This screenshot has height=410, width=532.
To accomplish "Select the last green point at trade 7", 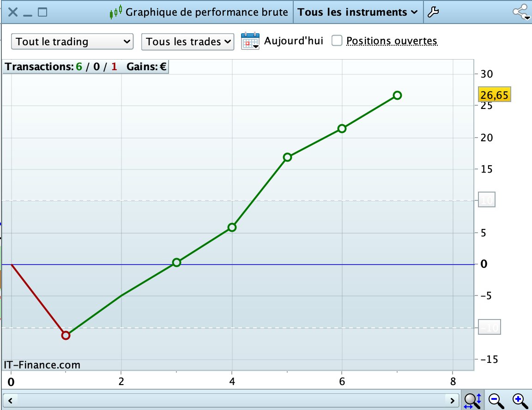I will click(x=397, y=95).
